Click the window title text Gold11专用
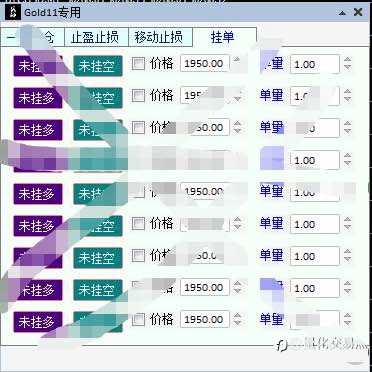The height and width of the screenshot is (372, 372). (52, 13)
